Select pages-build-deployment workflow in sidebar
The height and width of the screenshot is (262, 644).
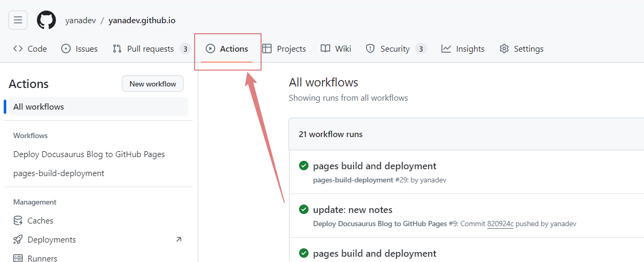pos(59,173)
